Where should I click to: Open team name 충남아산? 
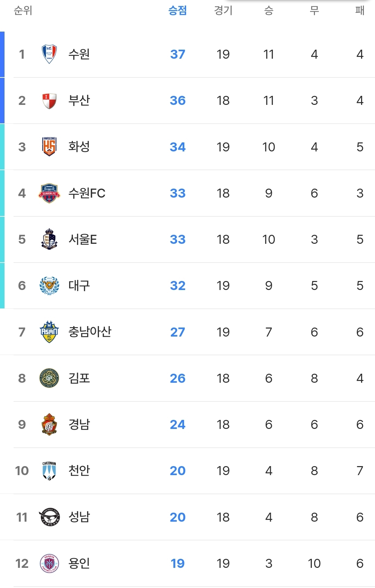[90, 332]
